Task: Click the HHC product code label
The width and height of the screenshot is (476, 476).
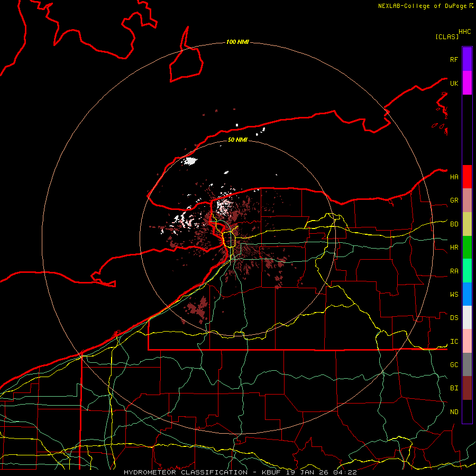Action: 465,32
